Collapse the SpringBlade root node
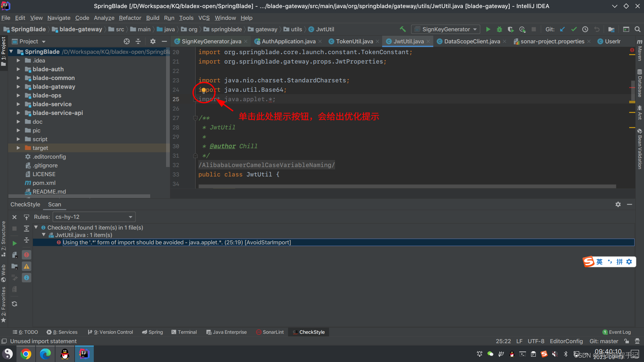This screenshot has width=644, height=362. 11,52
